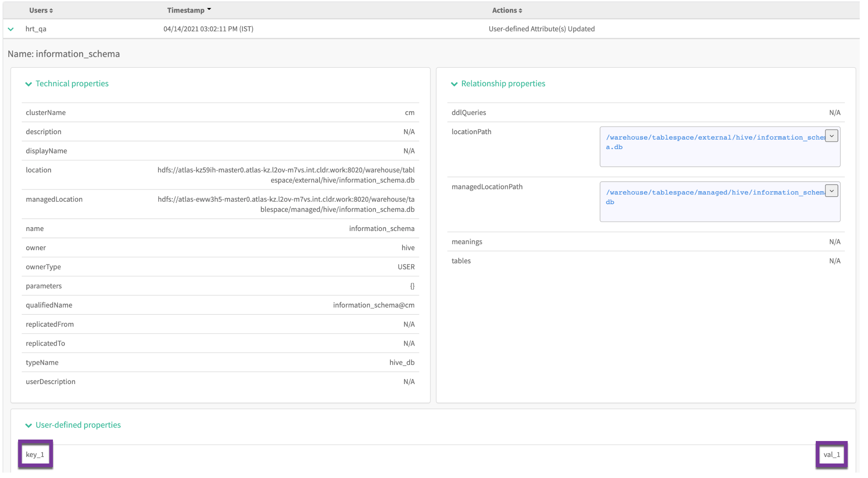Click the hive_db typeName value
868x478 pixels.
402,362
